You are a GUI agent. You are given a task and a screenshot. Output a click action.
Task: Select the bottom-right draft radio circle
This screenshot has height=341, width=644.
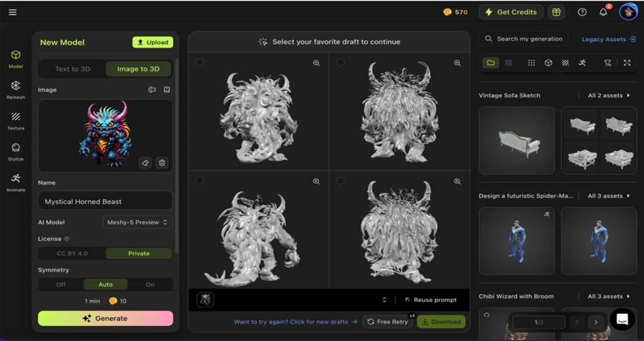pos(340,181)
